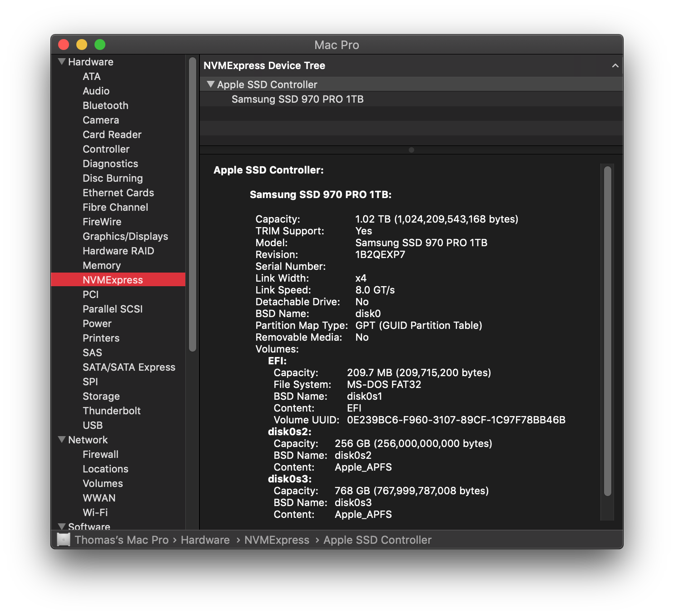Select Fibre Channel in the sidebar
The image size is (674, 616).
pyautogui.click(x=115, y=207)
